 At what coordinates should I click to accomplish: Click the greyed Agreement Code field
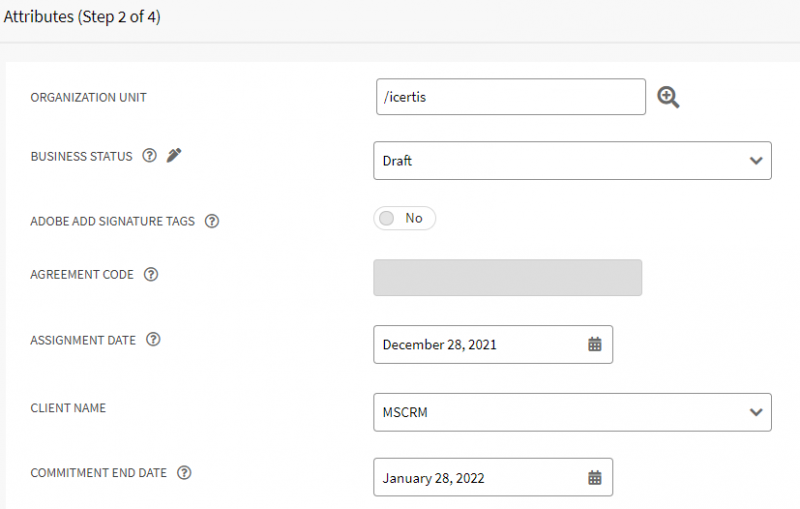coord(507,278)
